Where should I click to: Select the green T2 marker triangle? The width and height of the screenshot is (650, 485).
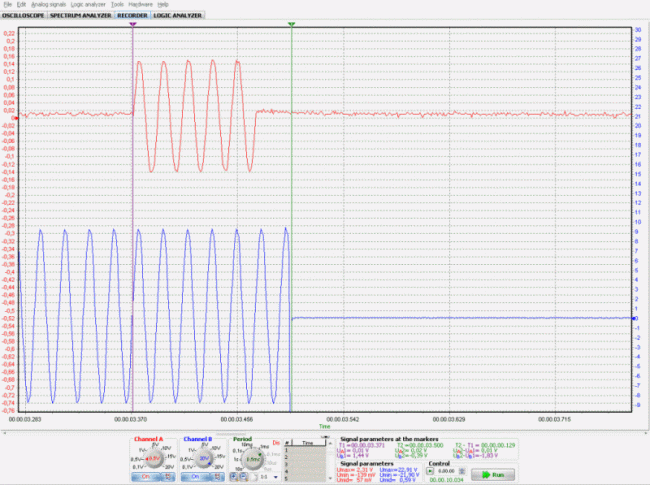tap(291, 23)
